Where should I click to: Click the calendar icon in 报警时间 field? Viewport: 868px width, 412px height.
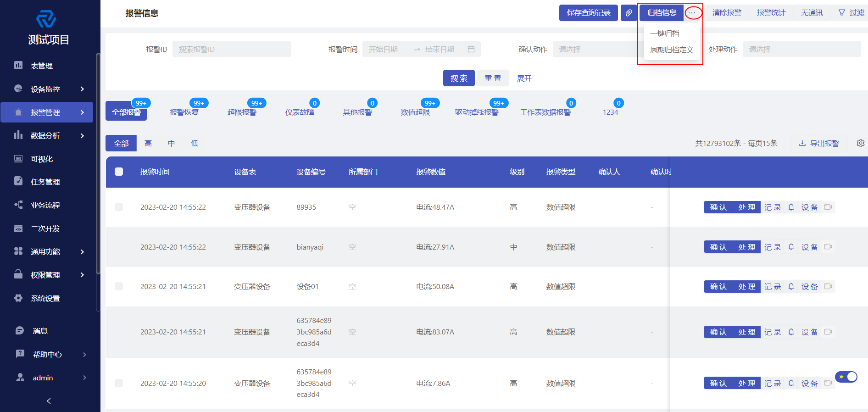tap(471, 49)
